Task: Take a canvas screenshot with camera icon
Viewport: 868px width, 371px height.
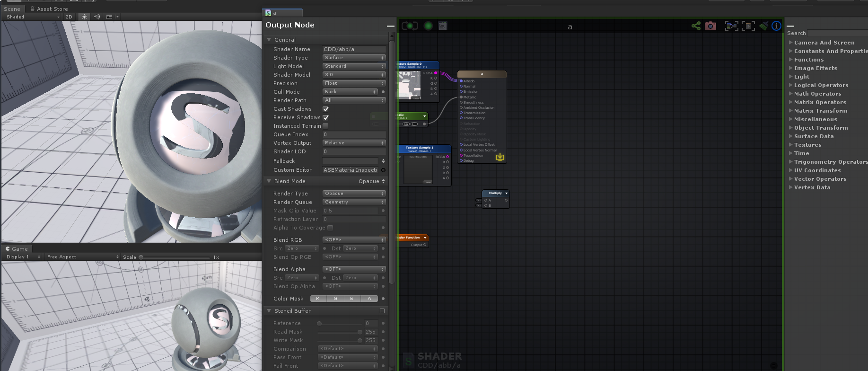Action: [x=710, y=26]
